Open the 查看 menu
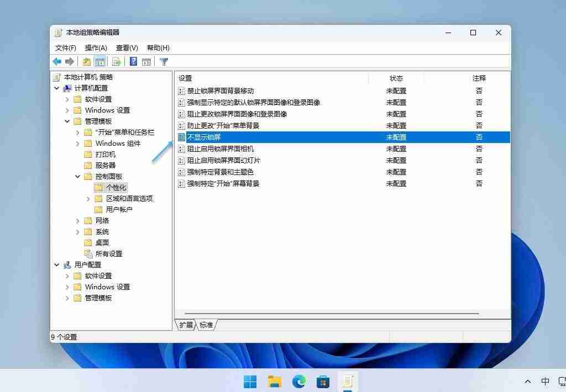 click(126, 48)
